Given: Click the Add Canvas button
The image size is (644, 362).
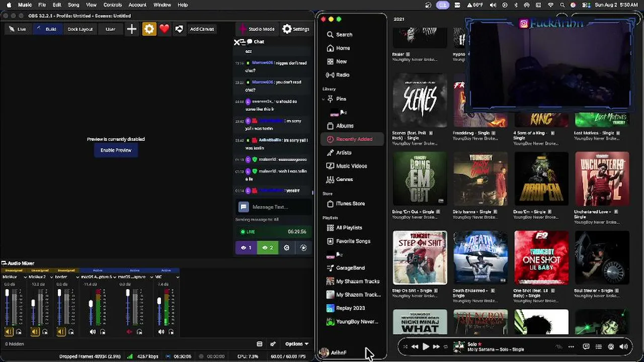Looking at the screenshot, I should [x=202, y=29].
